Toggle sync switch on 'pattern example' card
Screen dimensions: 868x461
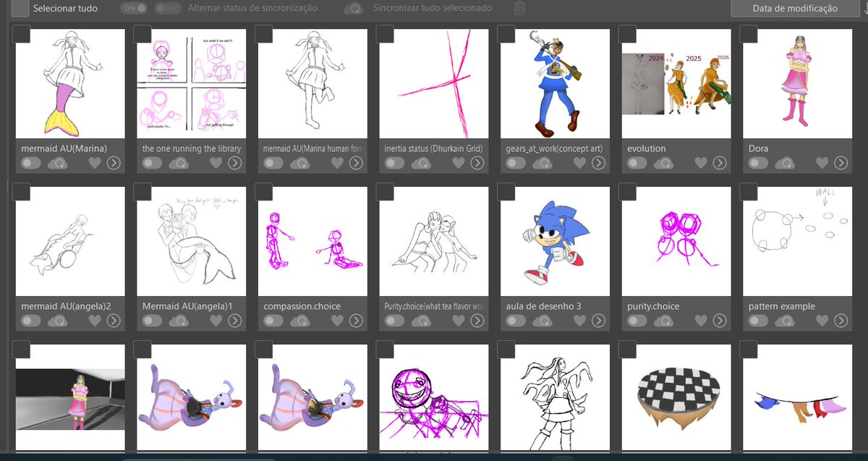tap(758, 321)
